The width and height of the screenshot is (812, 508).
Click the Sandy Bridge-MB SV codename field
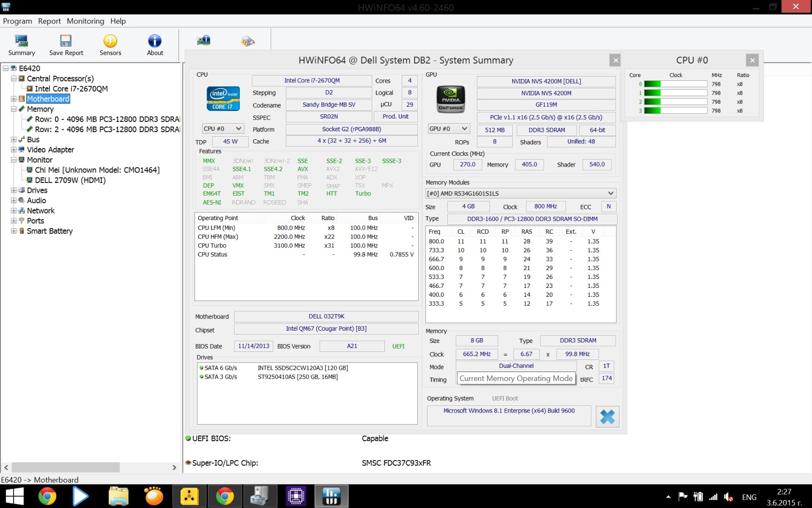[329, 105]
